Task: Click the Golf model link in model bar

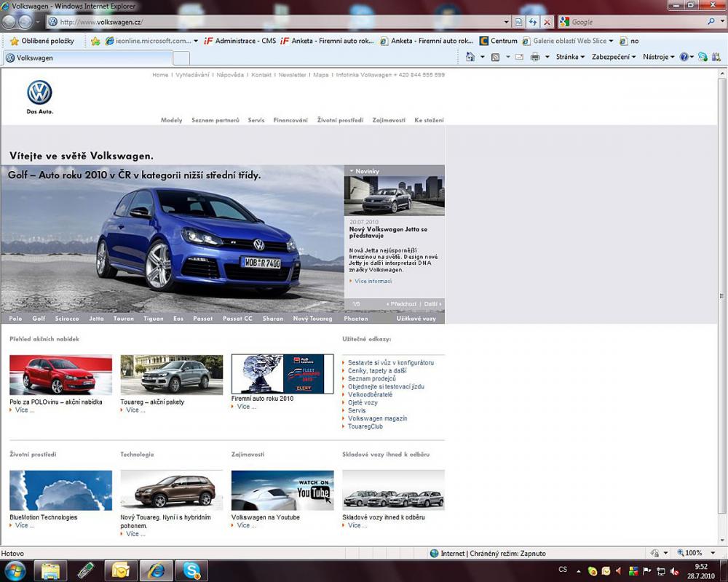Action: point(39,319)
